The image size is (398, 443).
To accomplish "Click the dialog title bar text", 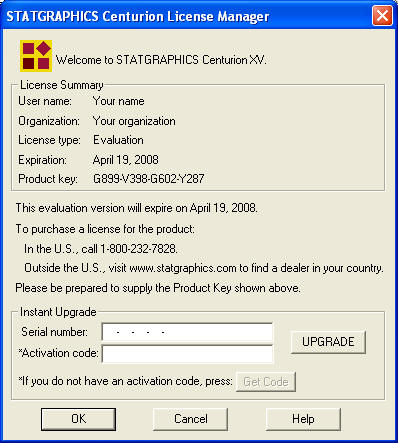I will click(138, 16).
